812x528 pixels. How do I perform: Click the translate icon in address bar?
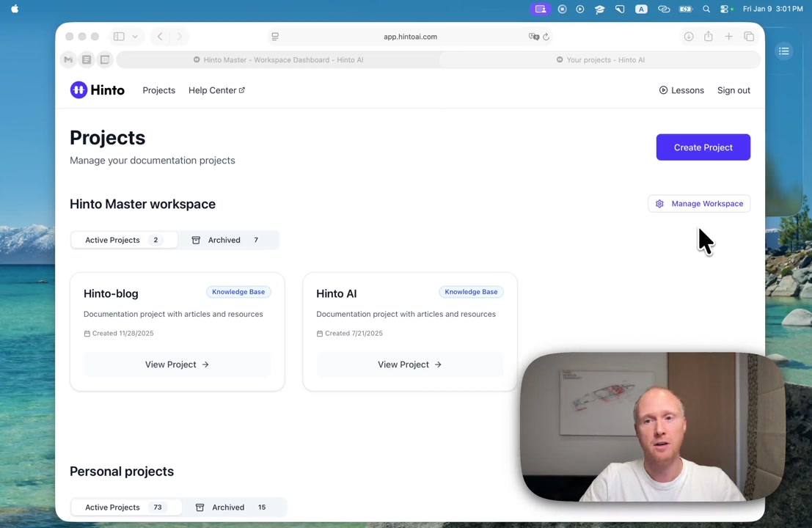pyautogui.click(x=534, y=37)
